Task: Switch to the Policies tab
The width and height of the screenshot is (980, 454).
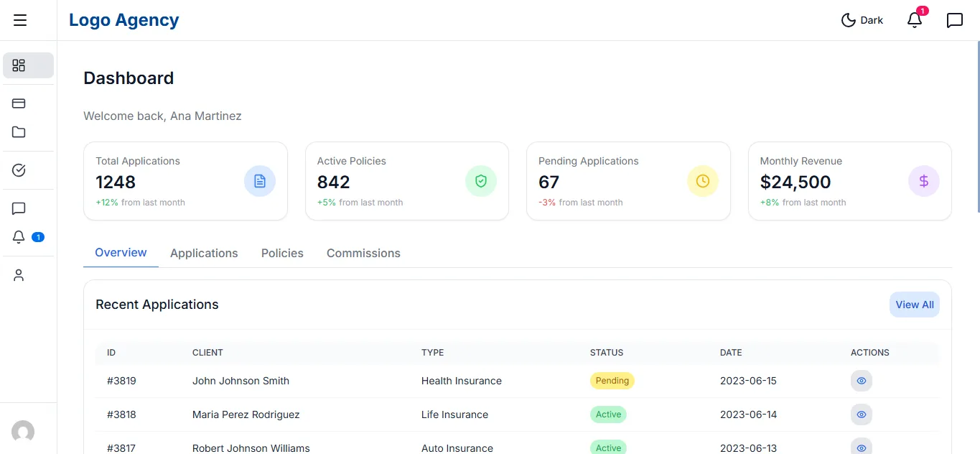Action: pyautogui.click(x=282, y=253)
